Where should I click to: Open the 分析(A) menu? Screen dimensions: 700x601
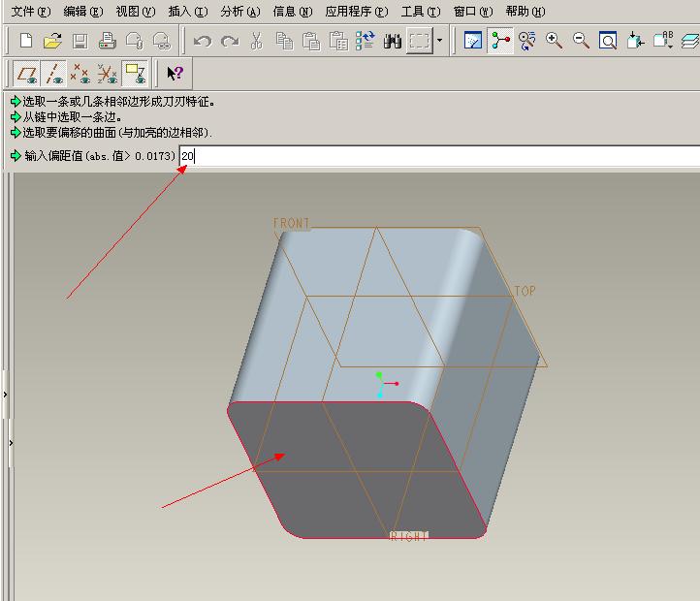240,12
